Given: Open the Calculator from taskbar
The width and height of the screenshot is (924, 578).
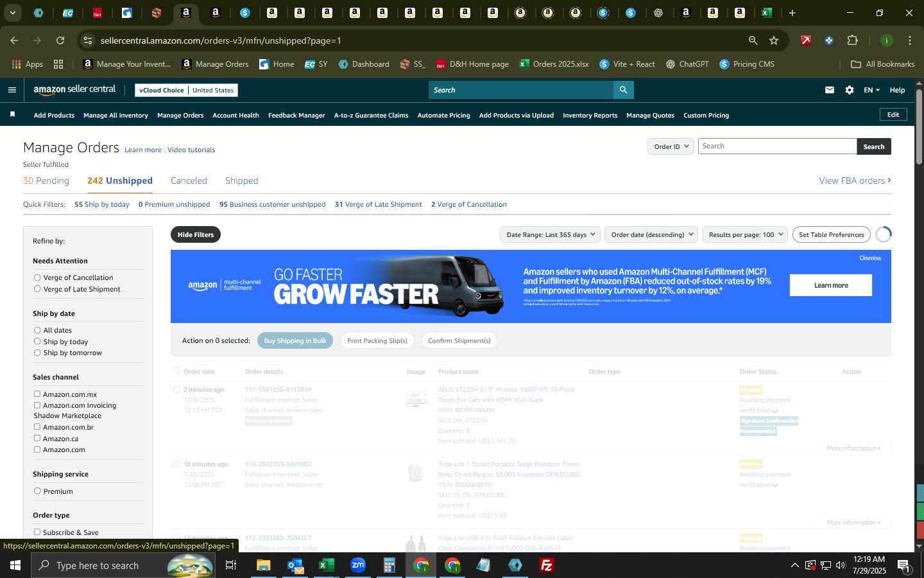Looking at the screenshot, I should (389, 565).
